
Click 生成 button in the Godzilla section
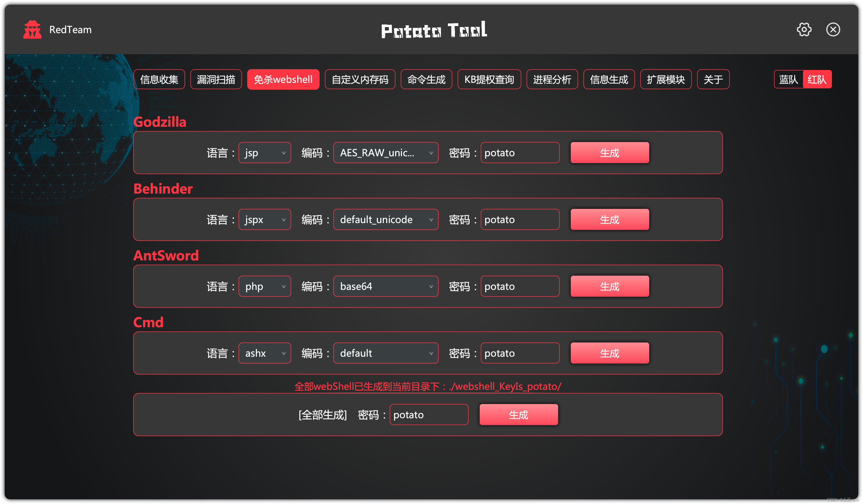coord(609,153)
